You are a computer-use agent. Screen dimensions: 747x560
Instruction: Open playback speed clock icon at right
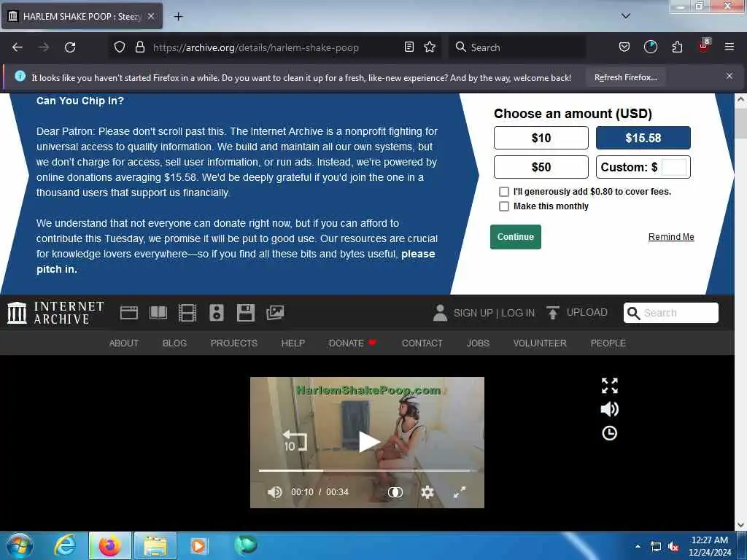[x=609, y=433]
